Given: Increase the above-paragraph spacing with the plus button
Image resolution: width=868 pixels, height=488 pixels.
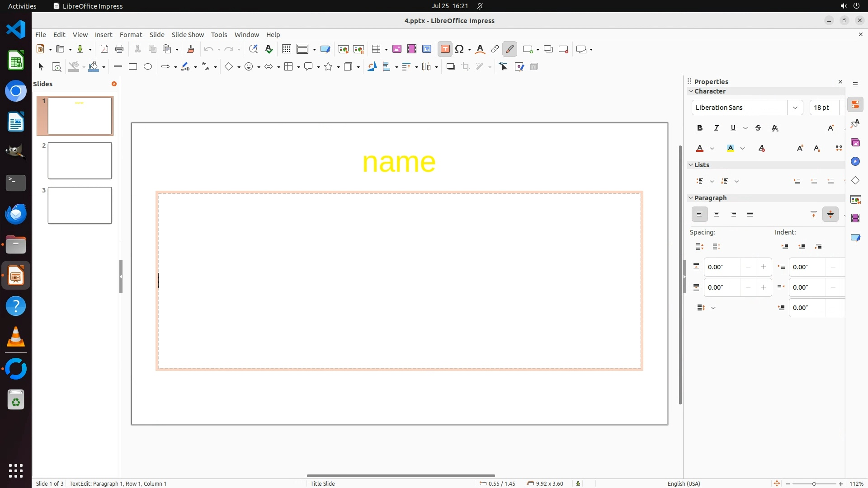Looking at the screenshot, I should pos(764,267).
